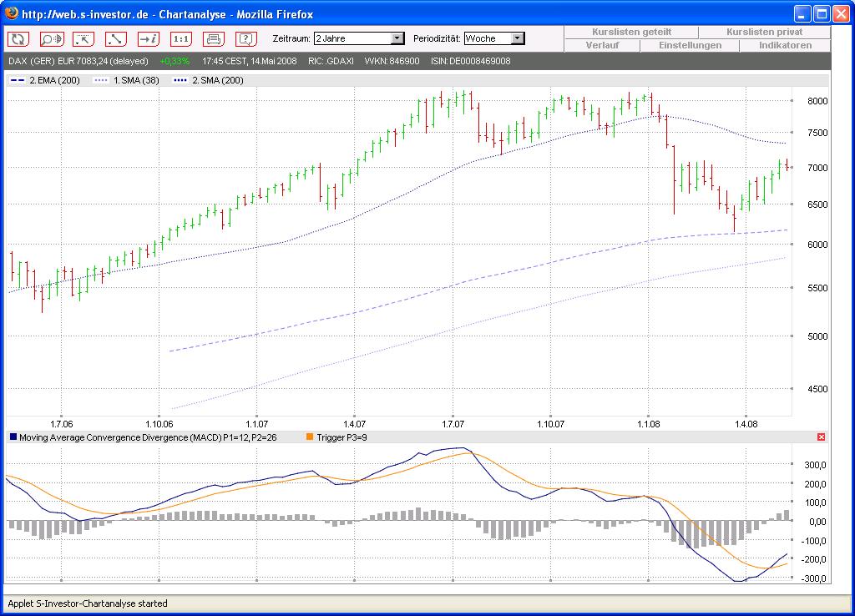Click the 1.1.08 date axis label
This screenshot has height=616, width=855.
click(x=648, y=424)
